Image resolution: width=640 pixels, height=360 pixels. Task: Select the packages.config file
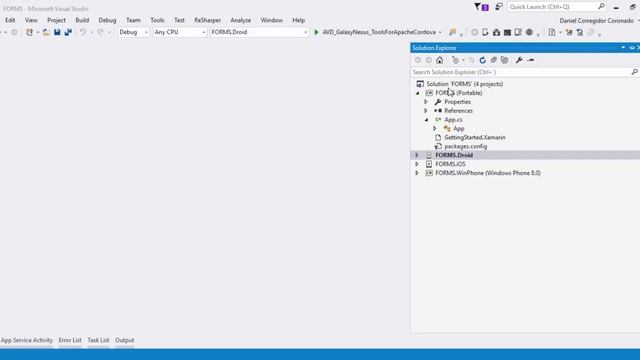pyautogui.click(x=465, y=147)
